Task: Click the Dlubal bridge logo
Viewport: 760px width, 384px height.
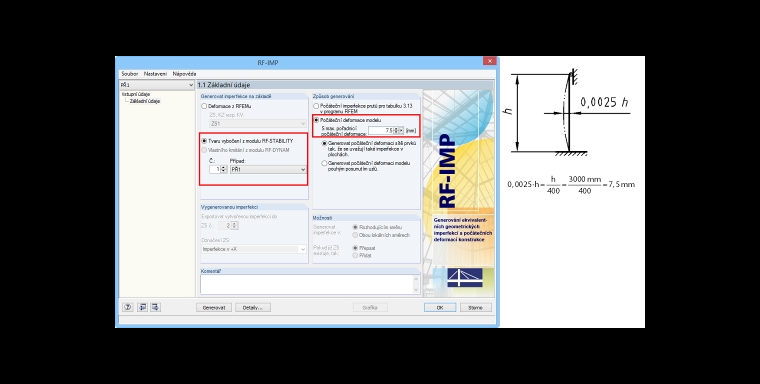Action: [x=464, y=277]
